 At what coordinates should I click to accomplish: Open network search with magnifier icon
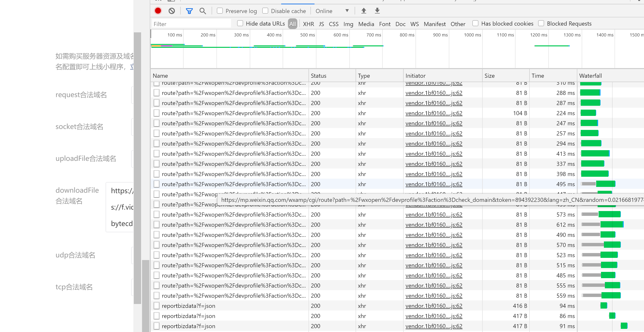[202, 11]
